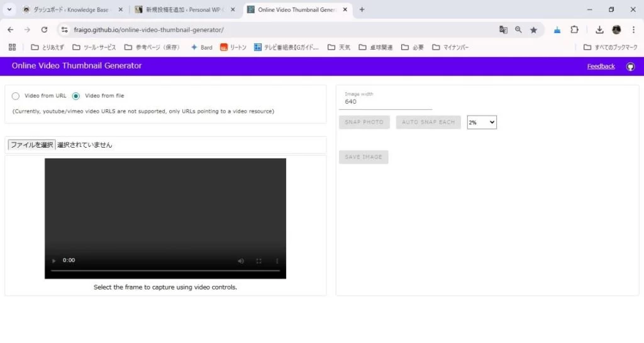Open the 必要 bookmark folder
644x343 pixels.
coord(413,47)
